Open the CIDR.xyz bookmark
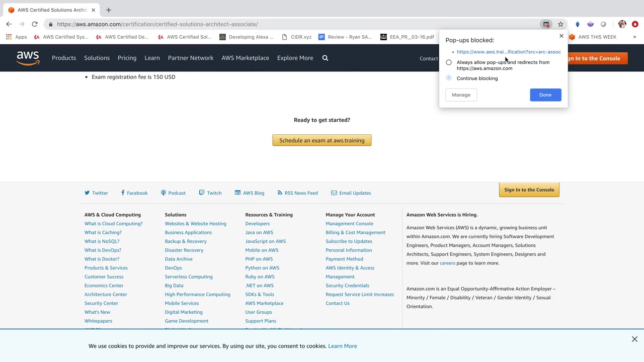Image resolution: width=644 pixels, height=362 pixels. (297, 37)
